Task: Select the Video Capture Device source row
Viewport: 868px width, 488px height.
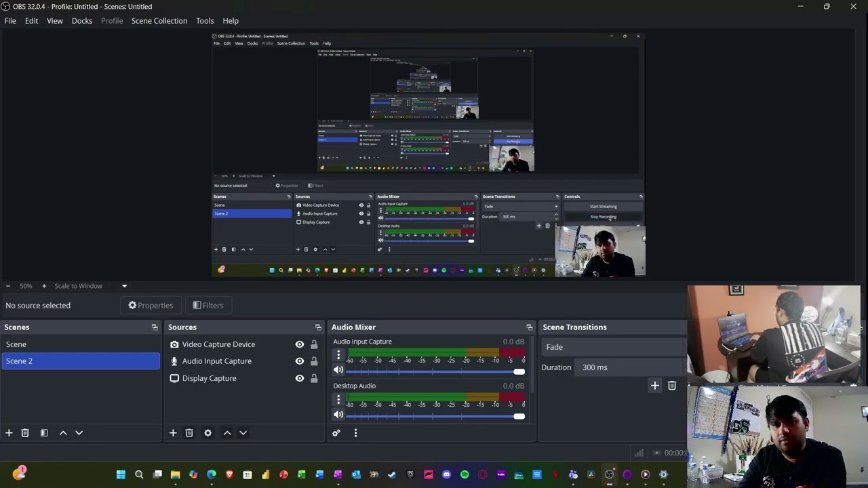Action: [x=243, y=344]
